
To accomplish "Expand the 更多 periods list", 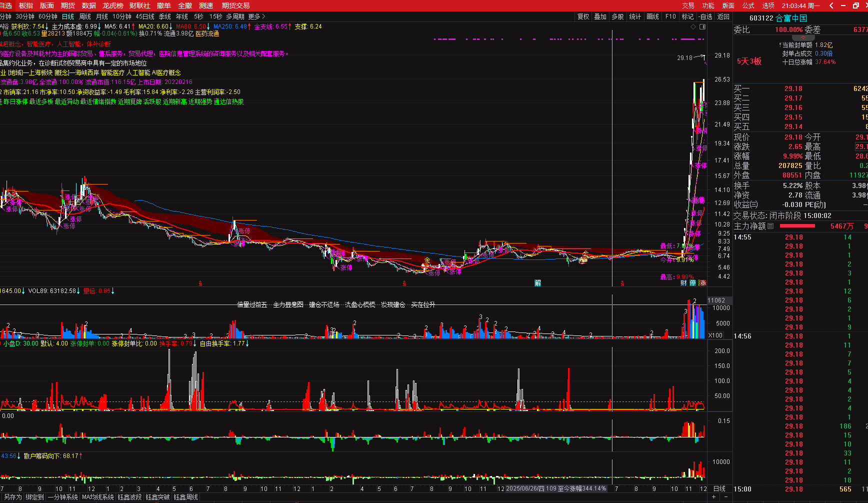I will [x=257, y=16].
